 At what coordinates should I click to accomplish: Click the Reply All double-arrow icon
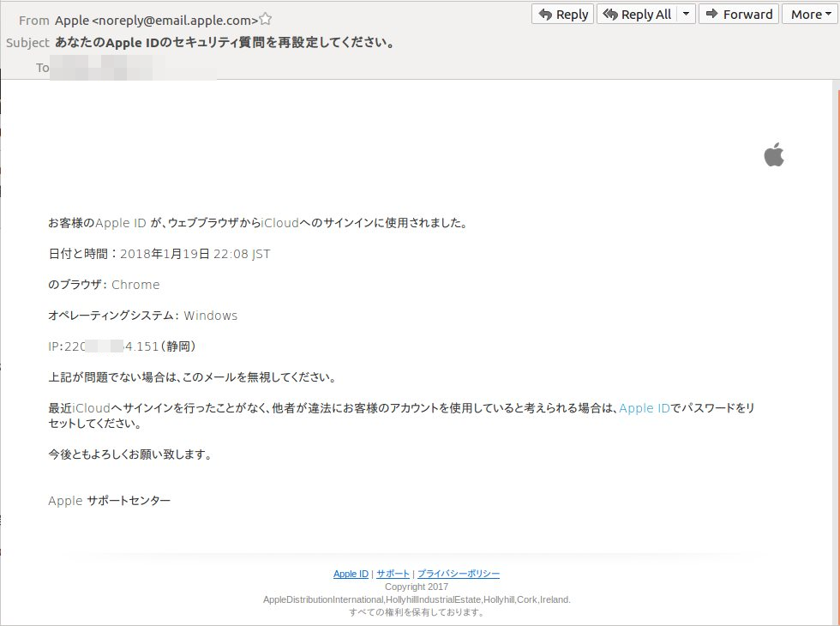pyautogui.click(x=610, y=14)
